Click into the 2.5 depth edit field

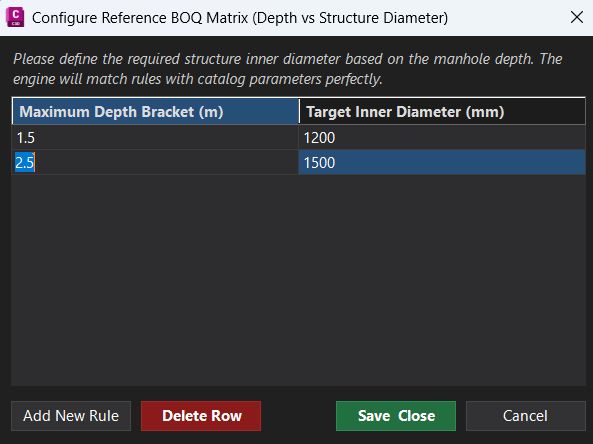(155, 163)
